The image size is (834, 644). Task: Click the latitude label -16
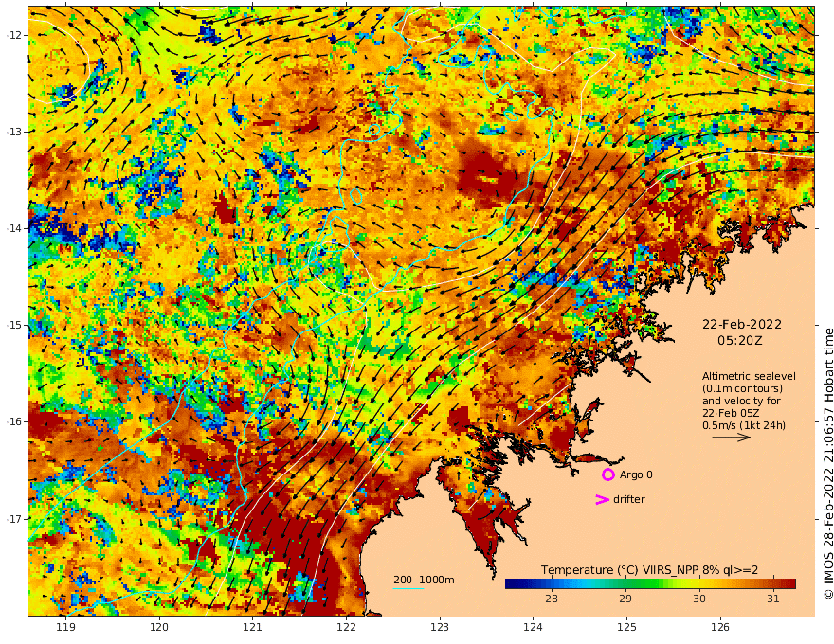pos(14,421)
